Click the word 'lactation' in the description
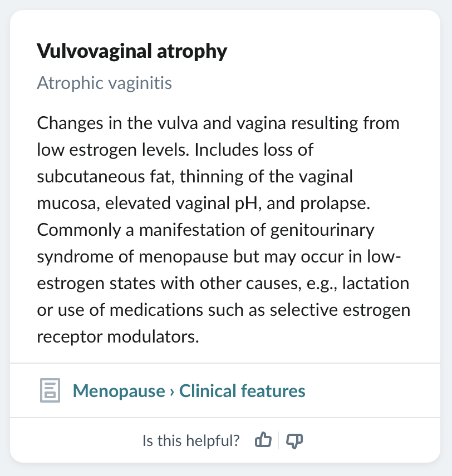Screen dimensions: 452x476 [376, 284]
